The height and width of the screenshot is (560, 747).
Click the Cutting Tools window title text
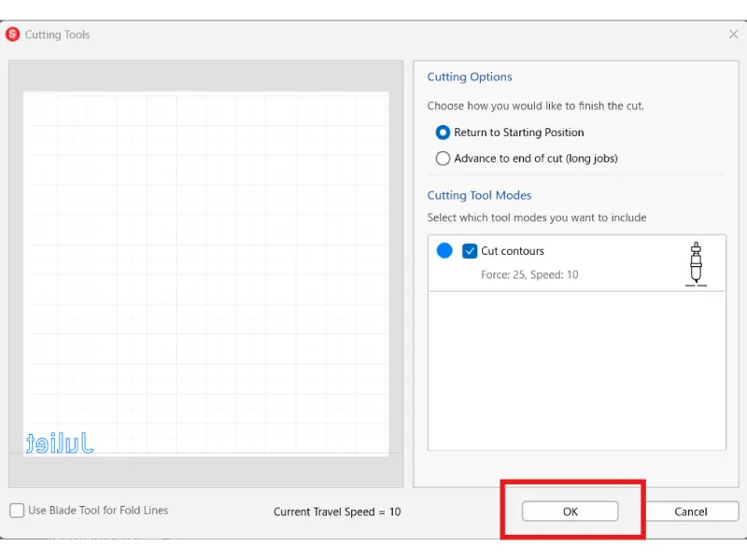click(58, 35)
